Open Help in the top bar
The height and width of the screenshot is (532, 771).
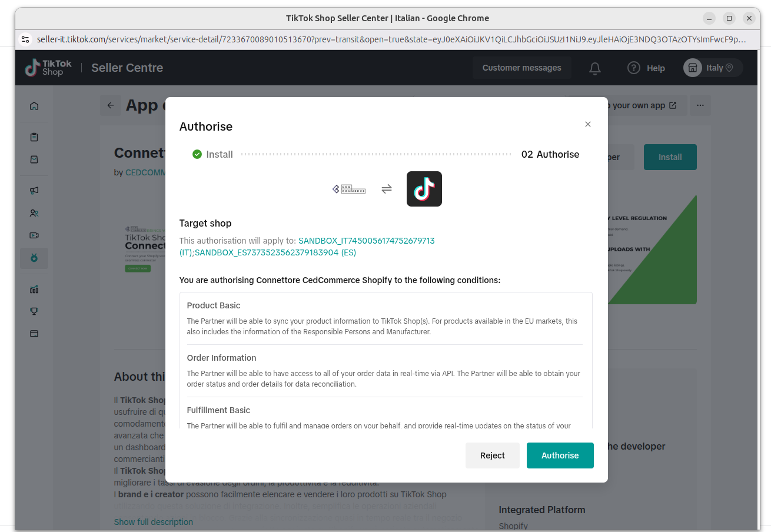click(646, 68)
